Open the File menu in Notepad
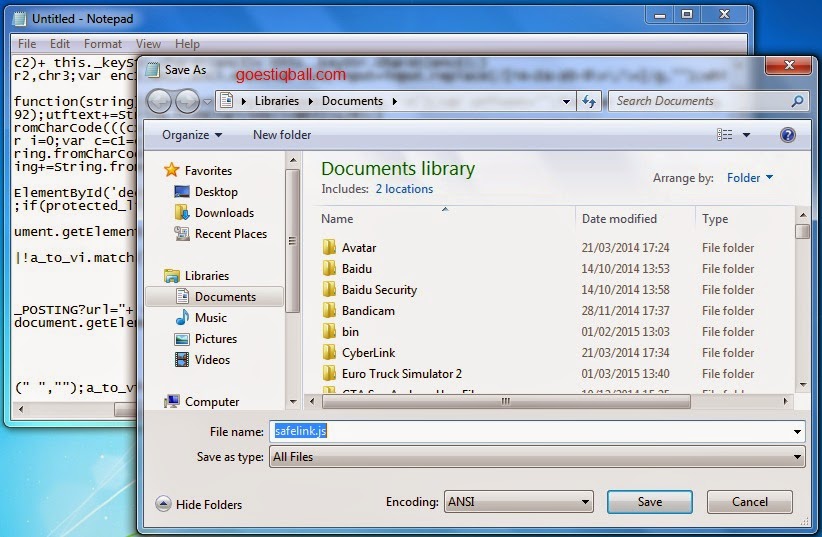Image resolution: width=822 pixels, height=537 pixels. point(27,44)
